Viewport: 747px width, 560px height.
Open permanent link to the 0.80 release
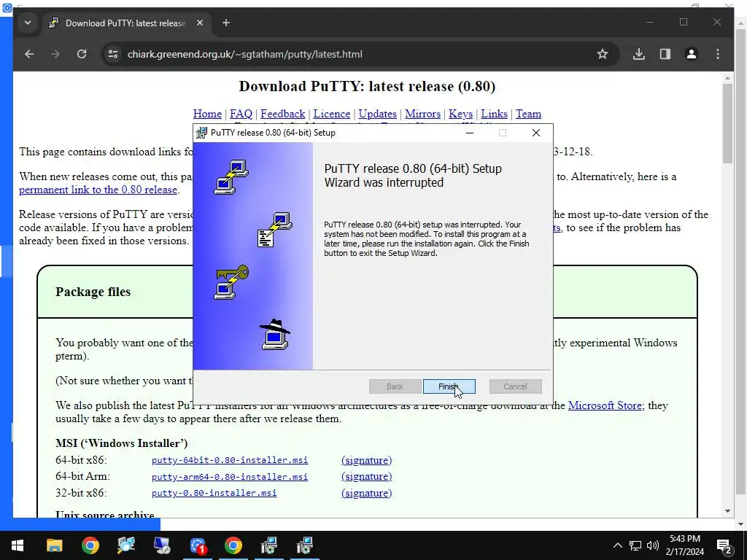tap(98, 190)
